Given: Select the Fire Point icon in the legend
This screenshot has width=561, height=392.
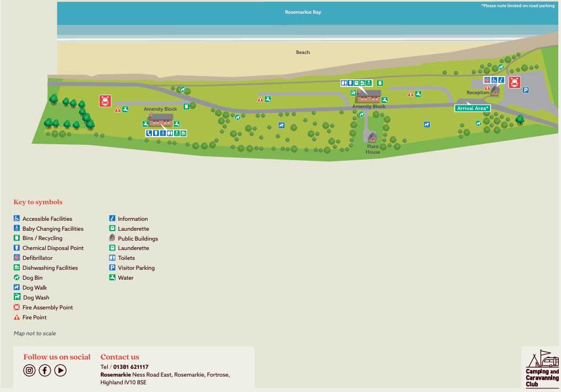Looking at the screenshot, I should (17, 317).
